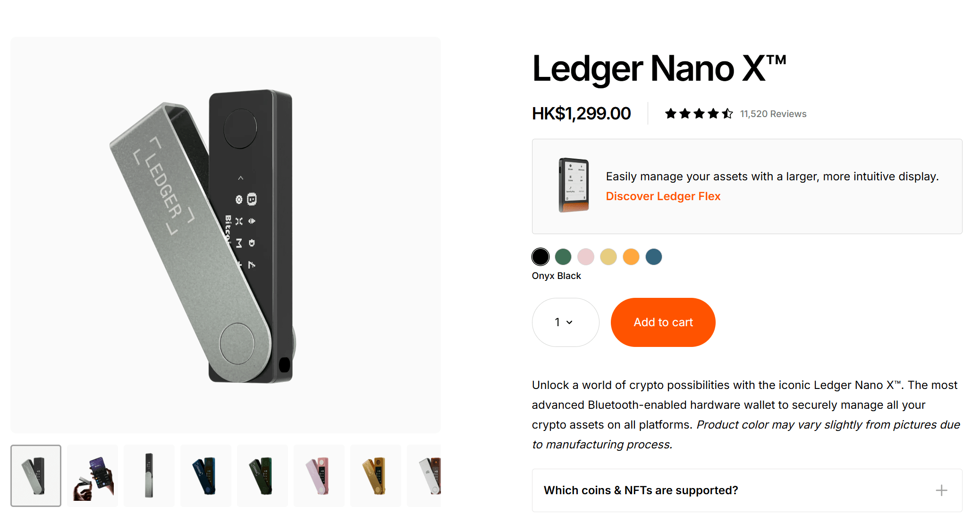Show the hand-holding-phone thumbnail image
Image resolution: width=980 pixels, height=523 pixels.
point(93,476)
